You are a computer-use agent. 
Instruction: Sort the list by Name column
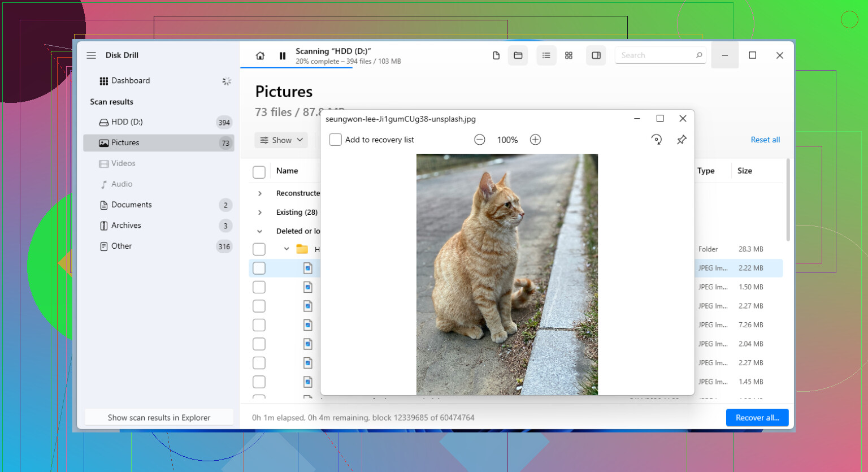pos(287,171)
